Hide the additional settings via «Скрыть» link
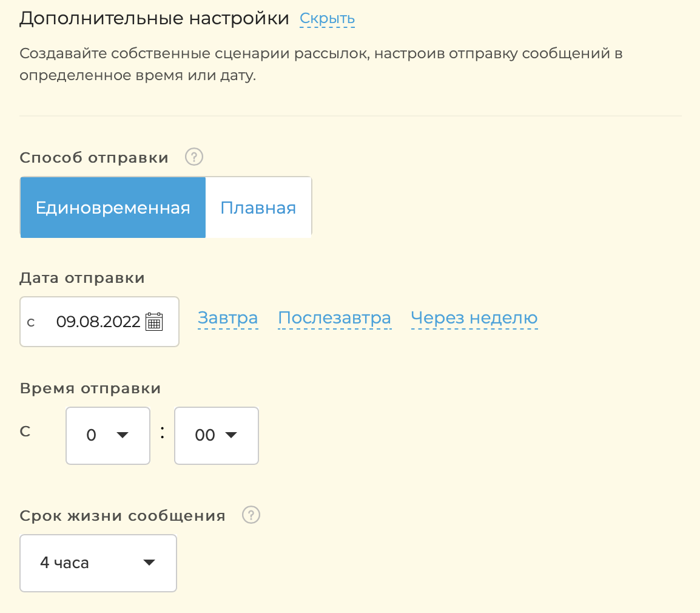 pos(327,18)
